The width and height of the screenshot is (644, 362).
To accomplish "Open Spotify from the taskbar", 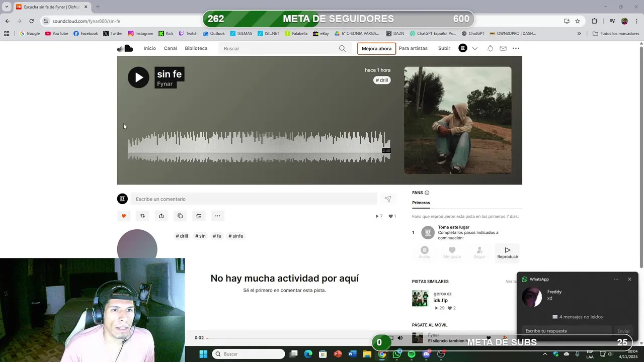I will [412, 354].
